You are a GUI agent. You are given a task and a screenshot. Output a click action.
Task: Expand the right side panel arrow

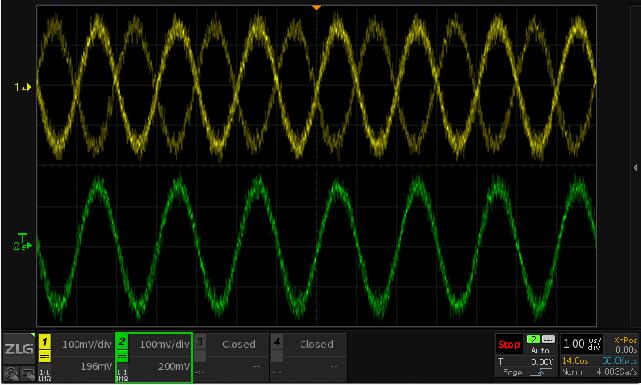[x=635, y=168]
